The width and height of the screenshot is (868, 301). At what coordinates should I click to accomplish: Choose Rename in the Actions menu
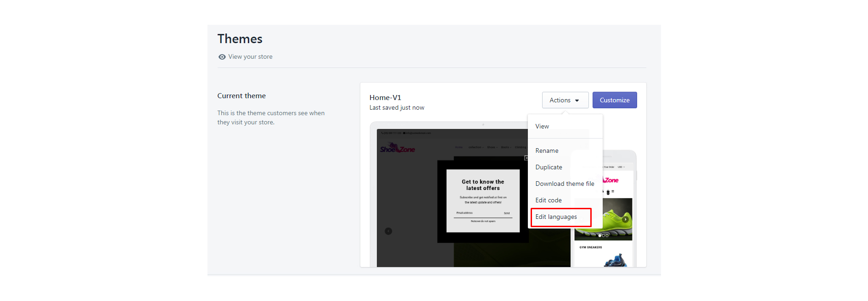(547, 150)
